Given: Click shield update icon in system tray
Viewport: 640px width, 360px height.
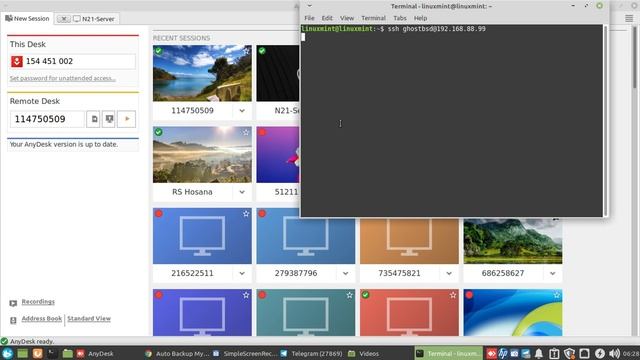Looking at the screenshot, I should click(x=569, y=353).
